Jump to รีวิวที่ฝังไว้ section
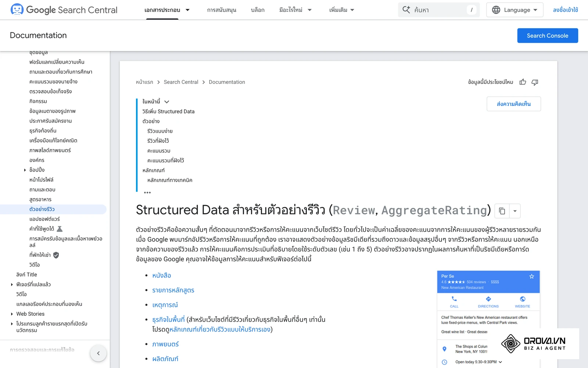 (158, 141)
